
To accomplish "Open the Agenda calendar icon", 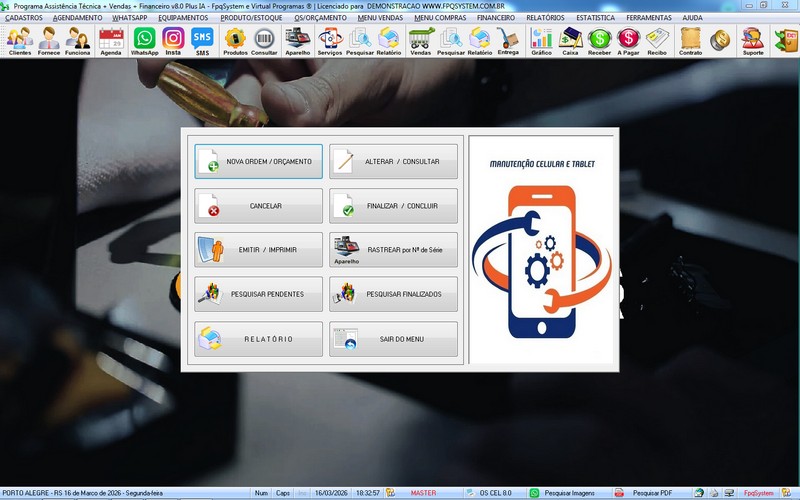I will point(111,41).
